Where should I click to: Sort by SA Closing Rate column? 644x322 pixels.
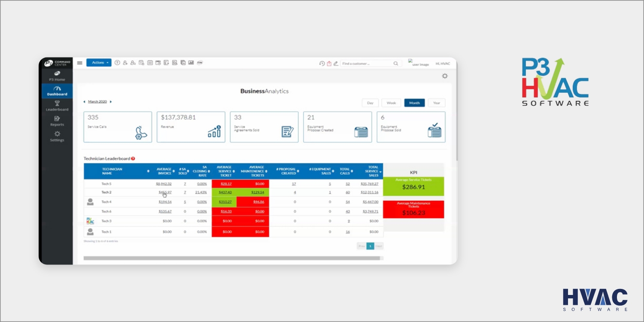[x=201, y=171]
